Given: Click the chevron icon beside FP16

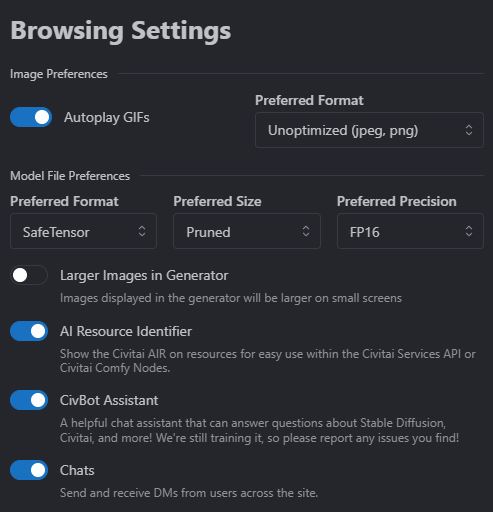Looking at the screenshot, I should pyautogui.click(x=469, y=231).
